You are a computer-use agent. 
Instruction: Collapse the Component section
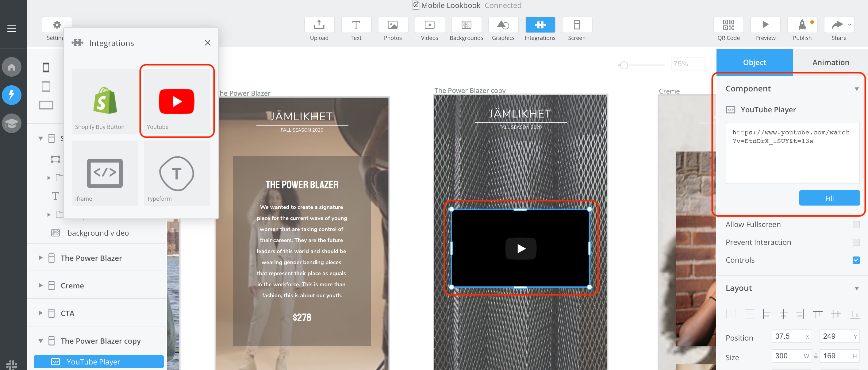856,89
